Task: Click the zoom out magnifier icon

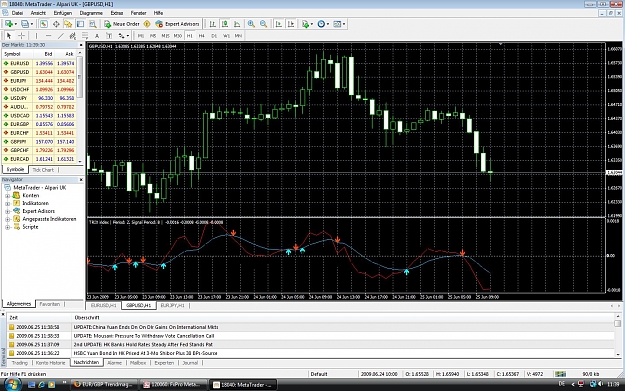Action: (263, 24)
